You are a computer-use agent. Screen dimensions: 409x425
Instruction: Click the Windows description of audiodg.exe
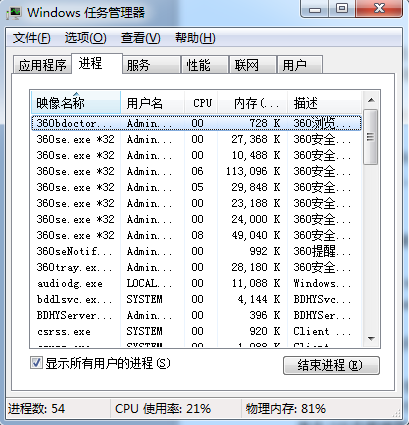322,283
